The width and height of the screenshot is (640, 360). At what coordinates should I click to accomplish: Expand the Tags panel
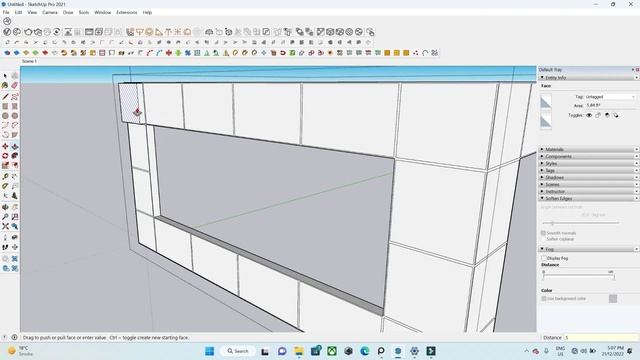(x=588, y=170)
